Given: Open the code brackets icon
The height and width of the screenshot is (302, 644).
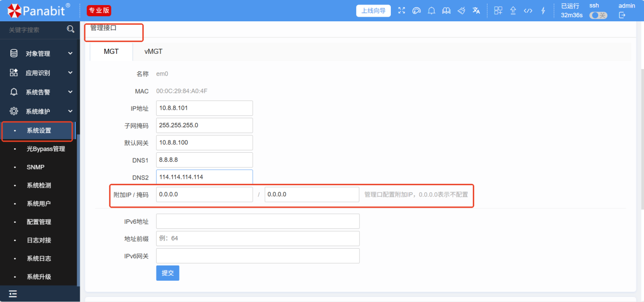Looking at the screenshot, I should (528, 11).
